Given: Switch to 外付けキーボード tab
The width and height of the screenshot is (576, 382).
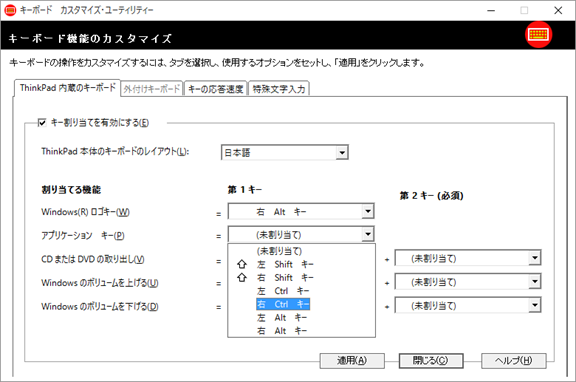Looking at the screenshot, I should click(152, 89).
